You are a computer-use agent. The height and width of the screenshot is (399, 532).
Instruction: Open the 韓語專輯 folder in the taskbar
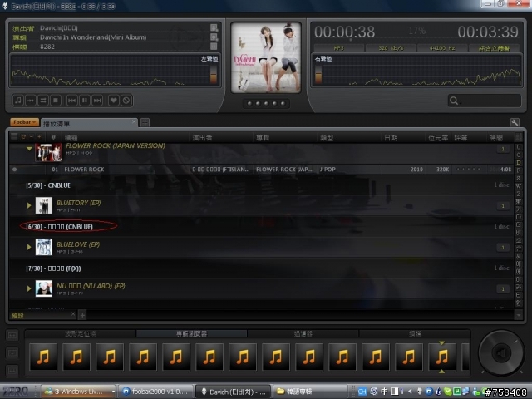pos(309,392)
